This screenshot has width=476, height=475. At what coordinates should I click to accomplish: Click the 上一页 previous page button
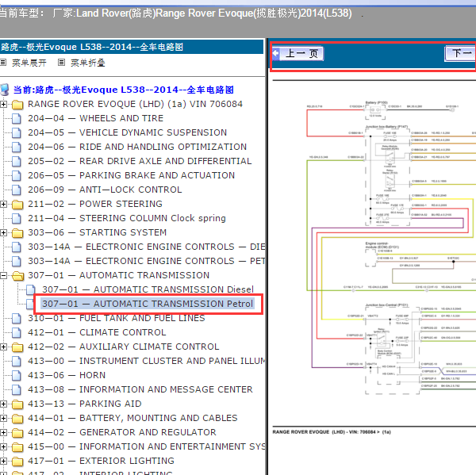[x=298, y=54]
